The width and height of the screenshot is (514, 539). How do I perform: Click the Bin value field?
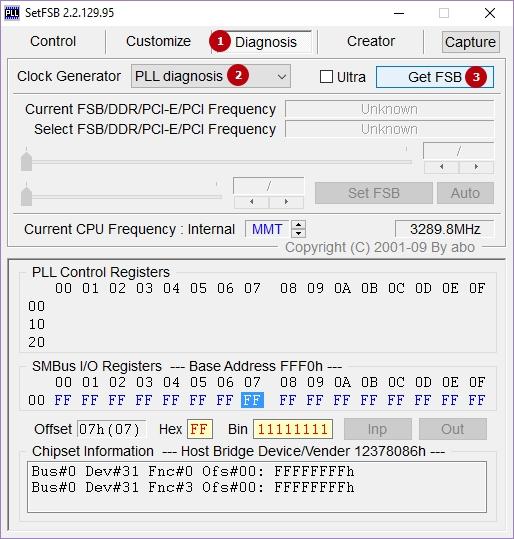[x=293, y=429]
